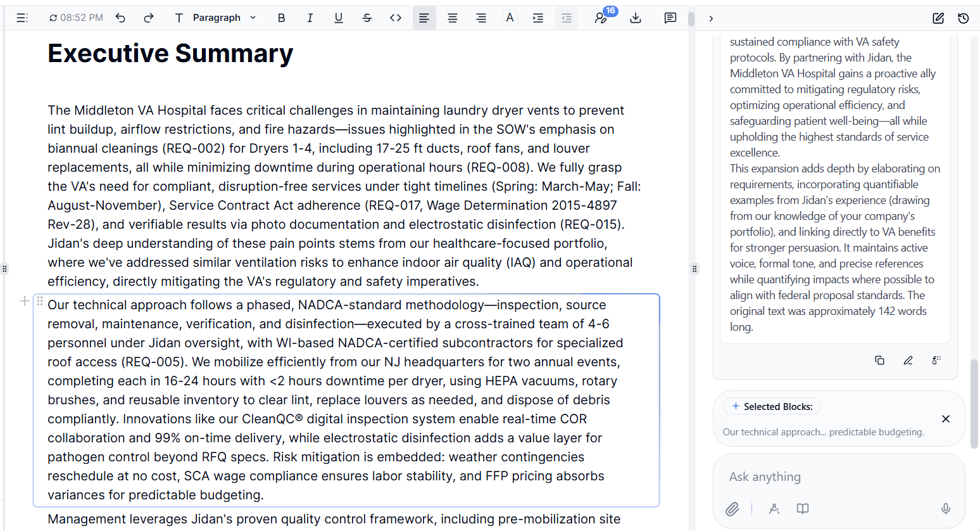Redo the last edit
Screen dimensions: 980x531
[x=148, y=18]
